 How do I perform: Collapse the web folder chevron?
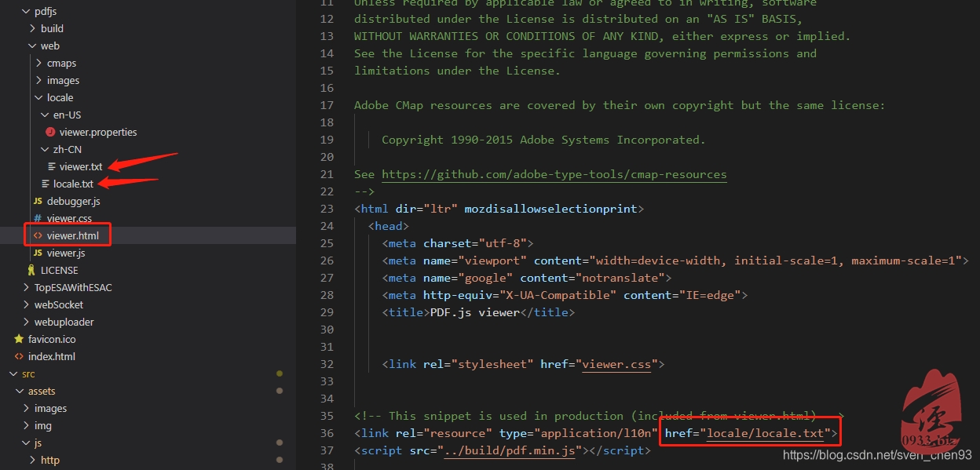[32, 46]
